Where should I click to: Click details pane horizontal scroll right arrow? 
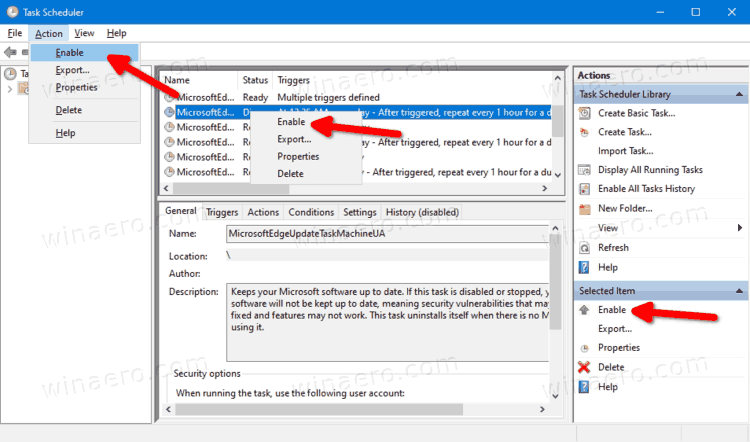[x=542, y=409]
